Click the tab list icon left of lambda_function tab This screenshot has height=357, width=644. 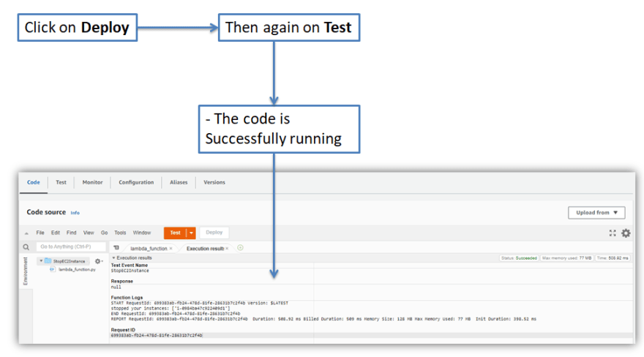[116, 248]
